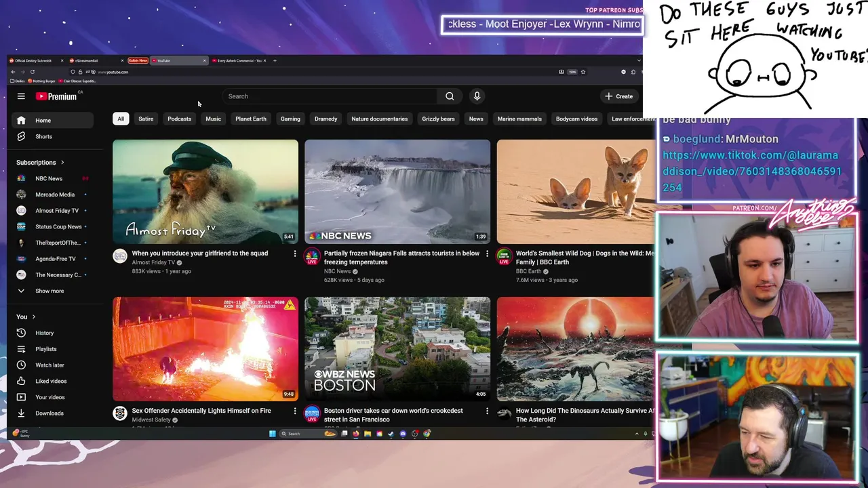This screenshot has width=868, height=488.
Task: Click Midwest Safety channel avatar
Action: 120,413
